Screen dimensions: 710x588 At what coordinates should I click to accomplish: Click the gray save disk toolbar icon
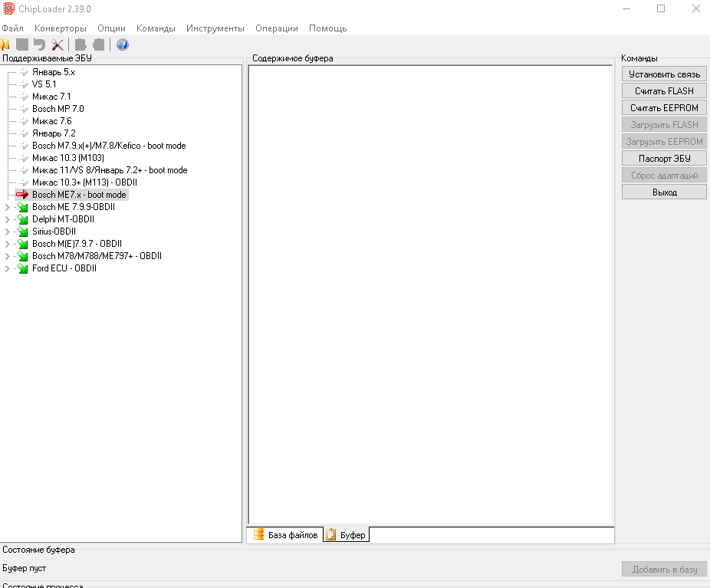click(22, 44)
